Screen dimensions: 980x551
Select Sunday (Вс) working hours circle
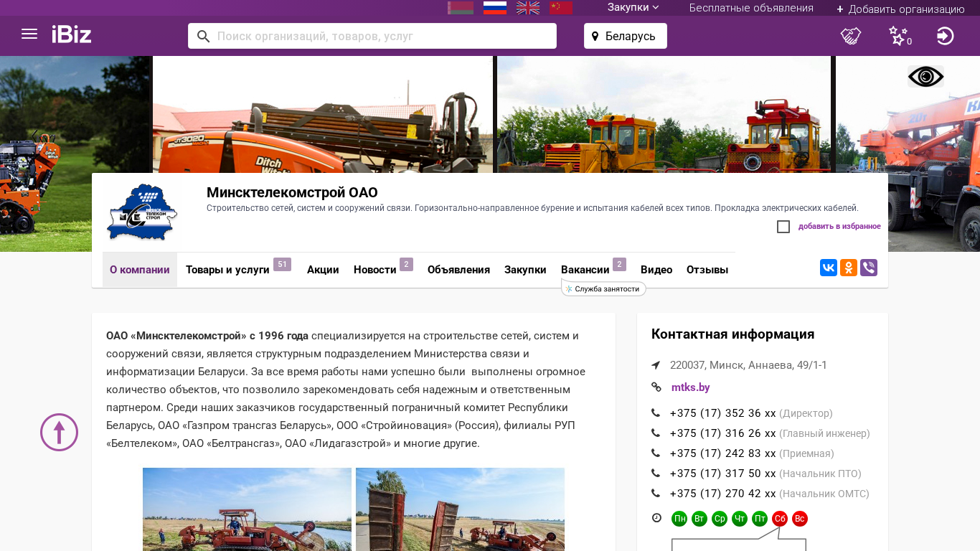click(800, 519)
